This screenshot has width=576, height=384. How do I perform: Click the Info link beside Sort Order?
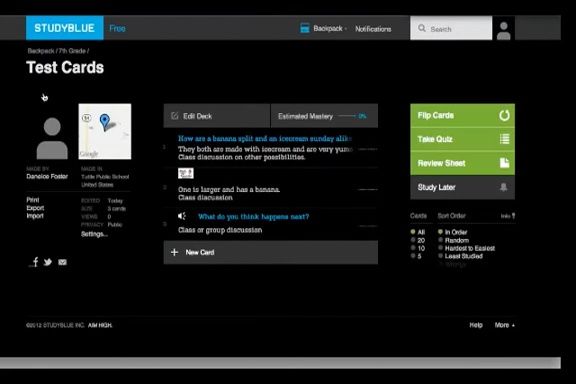[508, 216]
